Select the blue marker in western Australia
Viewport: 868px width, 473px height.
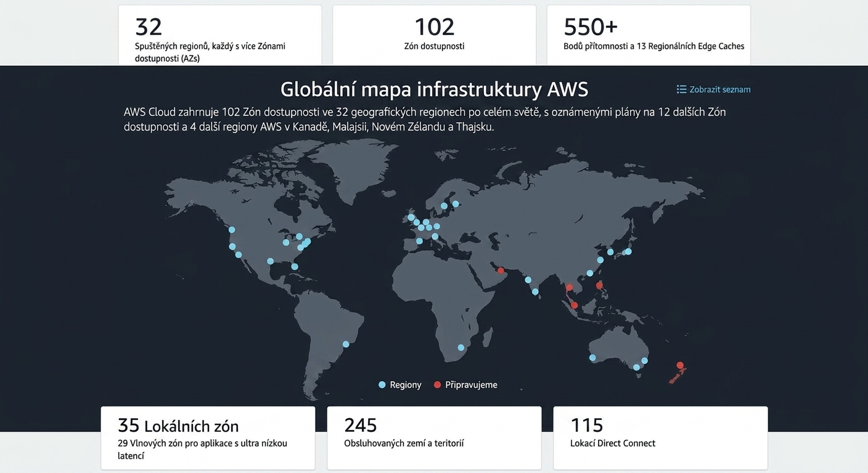592,357
